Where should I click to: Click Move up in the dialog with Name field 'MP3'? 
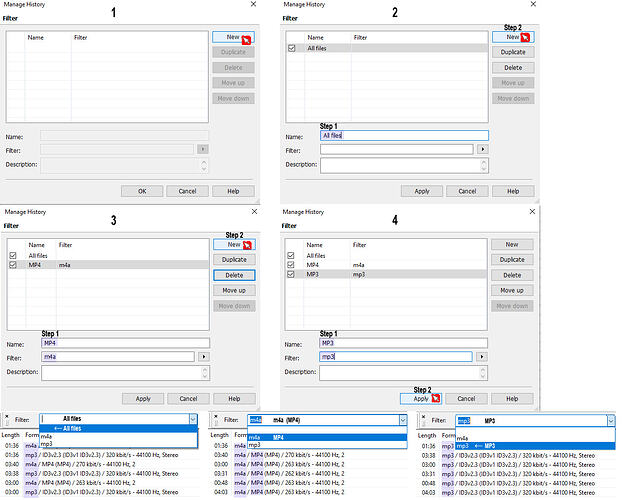click(512, 290)
